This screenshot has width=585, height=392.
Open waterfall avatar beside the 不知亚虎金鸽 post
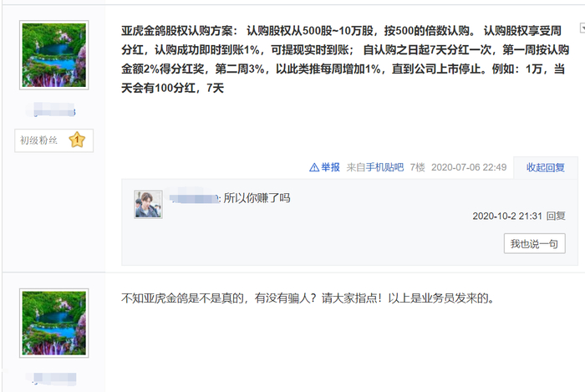pos(54,323)
